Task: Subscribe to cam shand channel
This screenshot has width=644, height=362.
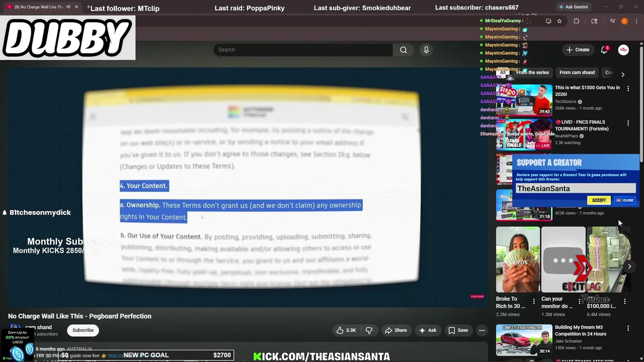Action: pyautogui.click(x=83, y=330)
